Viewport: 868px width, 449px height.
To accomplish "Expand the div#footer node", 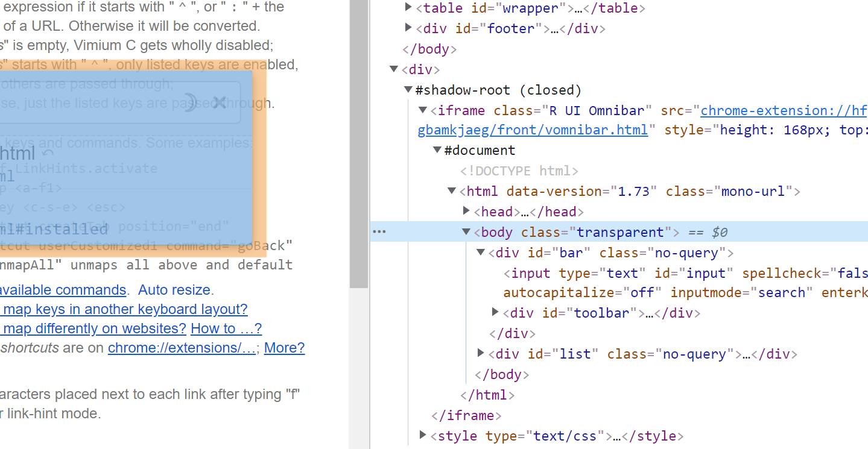I will tap(408, 28).
